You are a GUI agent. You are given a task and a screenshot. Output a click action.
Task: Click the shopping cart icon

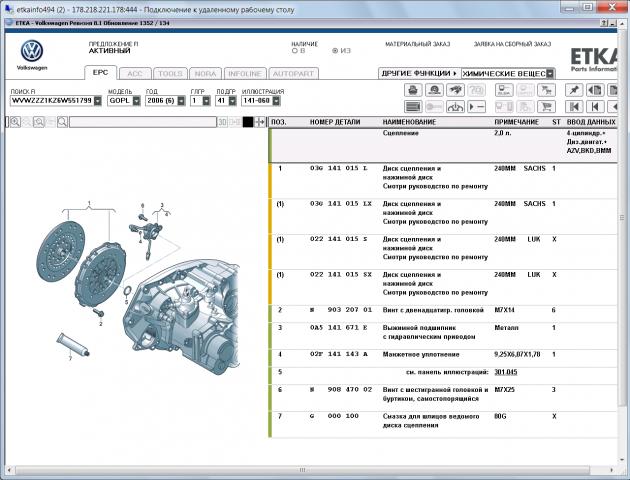[x=546, y=106]
